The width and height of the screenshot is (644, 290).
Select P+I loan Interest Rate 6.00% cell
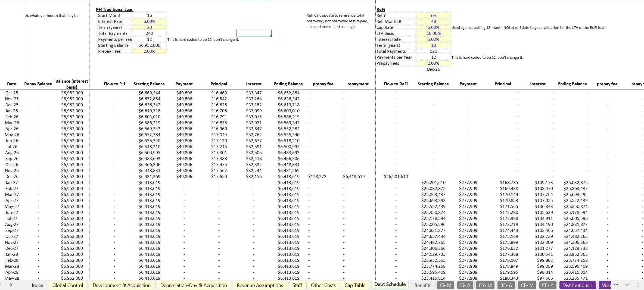pyautogui.click(x=149, y=21)
